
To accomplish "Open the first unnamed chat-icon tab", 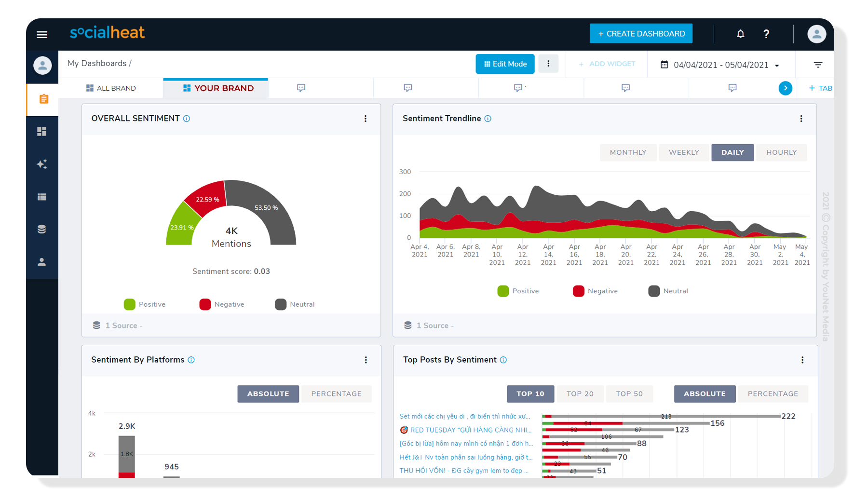I will [301, 88].
